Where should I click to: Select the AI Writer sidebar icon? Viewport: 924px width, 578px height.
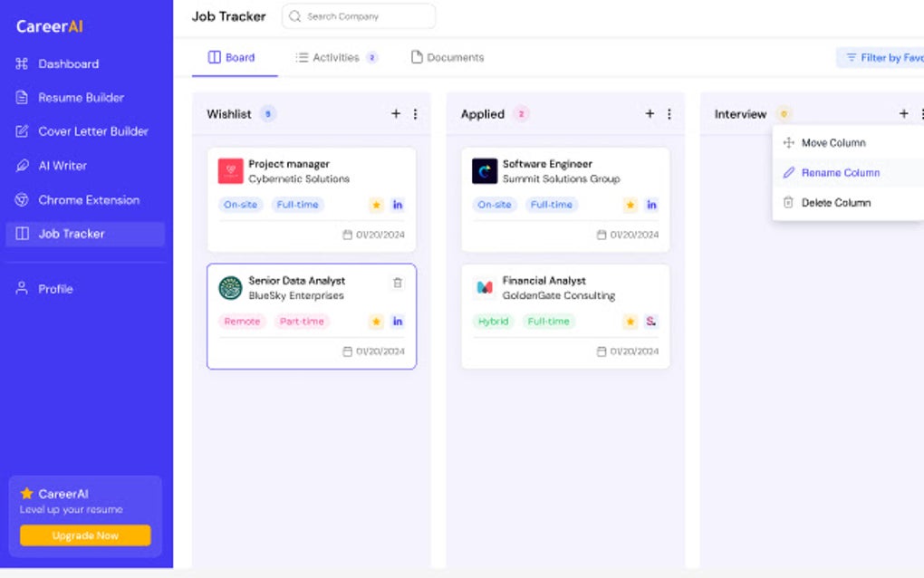pyautogui.click(x=23, y=165)
